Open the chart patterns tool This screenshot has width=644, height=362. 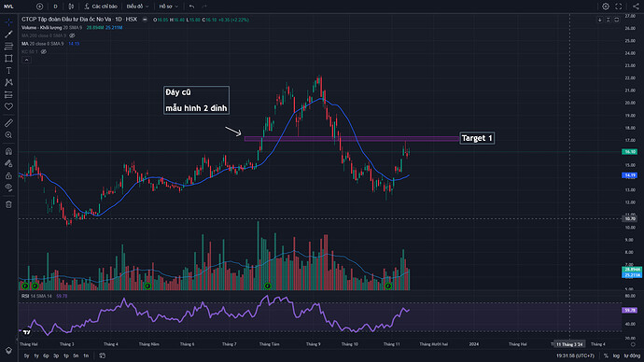(8, 82)
